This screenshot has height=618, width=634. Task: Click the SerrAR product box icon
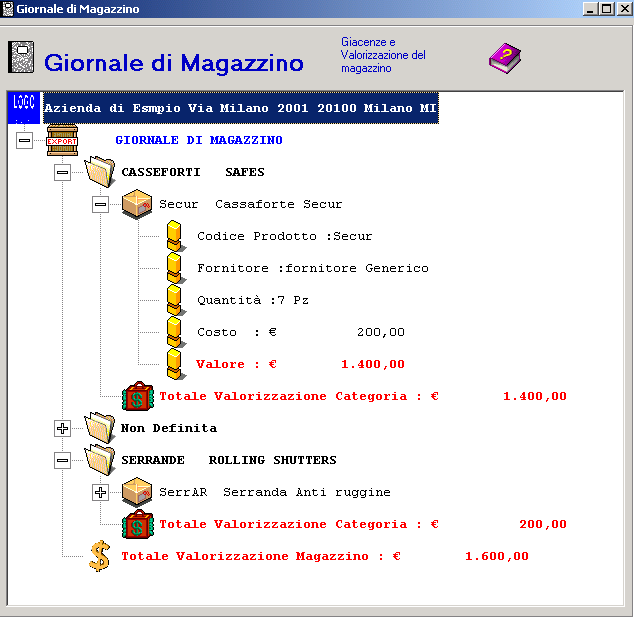pos(137,492)
